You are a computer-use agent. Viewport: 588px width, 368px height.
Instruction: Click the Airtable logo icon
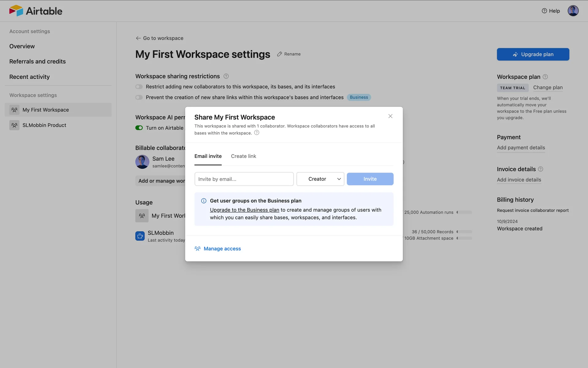pyautogui.click(x=16, y=11)
